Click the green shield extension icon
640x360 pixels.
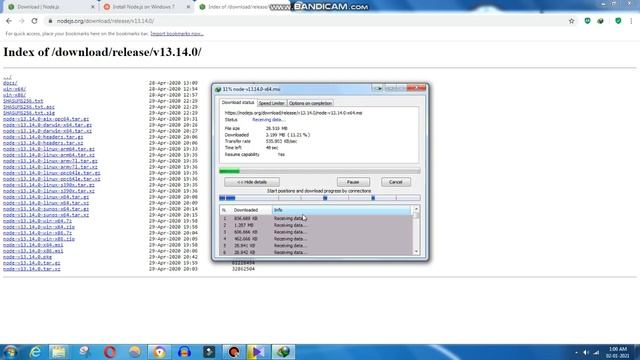618,21
